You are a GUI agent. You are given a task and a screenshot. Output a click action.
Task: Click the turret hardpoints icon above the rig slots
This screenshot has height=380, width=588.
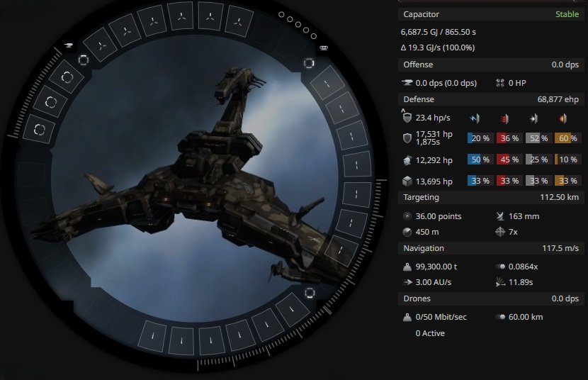click(x=69, y=45)
